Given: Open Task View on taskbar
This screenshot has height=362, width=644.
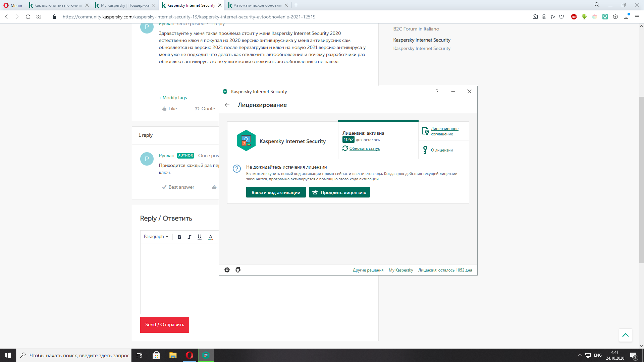Looking at the screenshot, I should pos(140,355).
